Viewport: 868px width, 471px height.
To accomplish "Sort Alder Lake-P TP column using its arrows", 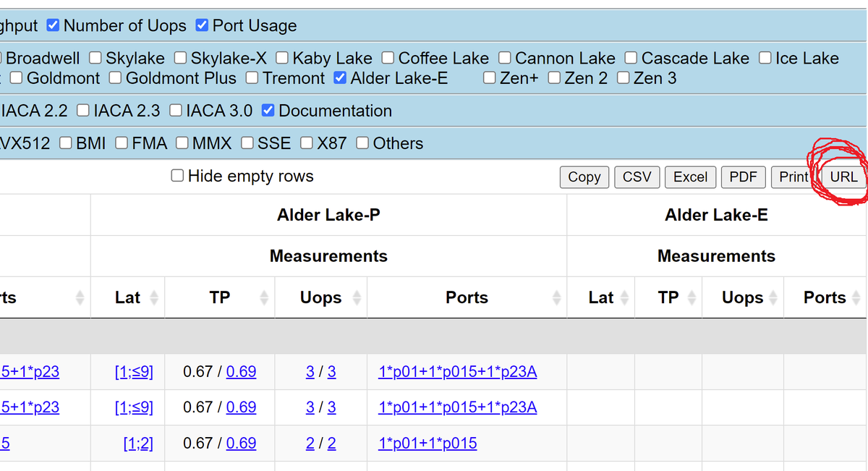I will 264,297.
